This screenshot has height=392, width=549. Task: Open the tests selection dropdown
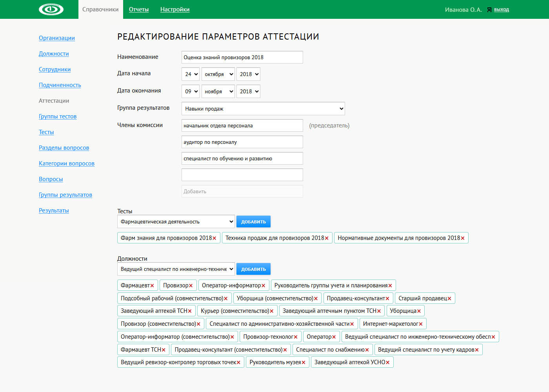point(176,222)
